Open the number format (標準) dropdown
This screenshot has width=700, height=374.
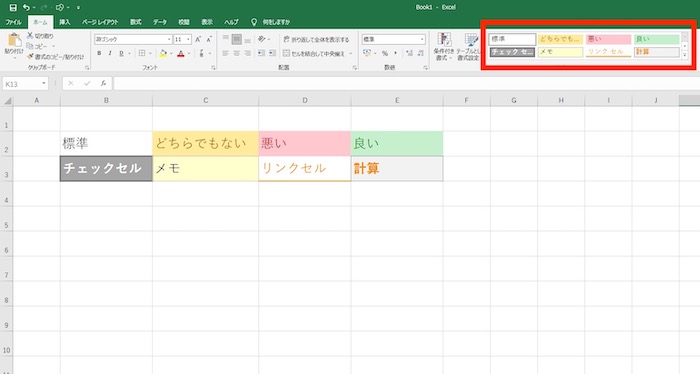click(422, 39)
